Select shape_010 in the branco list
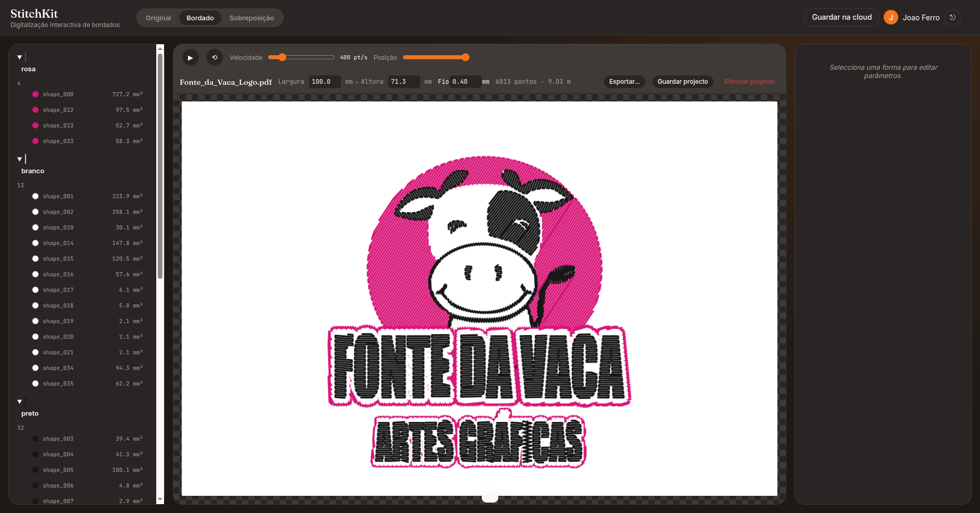Viewport: 980px width, 513px height. coord(87,227)
